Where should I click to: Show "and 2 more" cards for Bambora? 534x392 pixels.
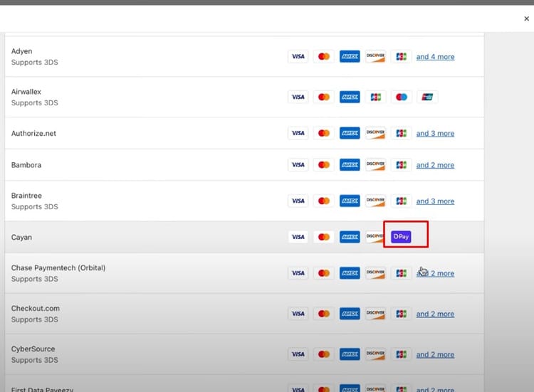click(435, 165)
